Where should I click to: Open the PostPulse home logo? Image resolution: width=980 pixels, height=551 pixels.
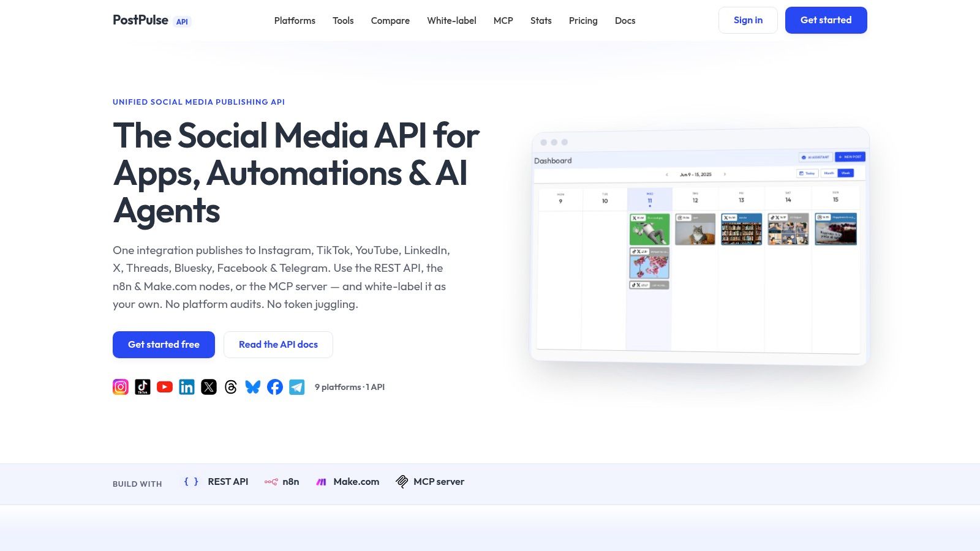[x=140, y=20]
